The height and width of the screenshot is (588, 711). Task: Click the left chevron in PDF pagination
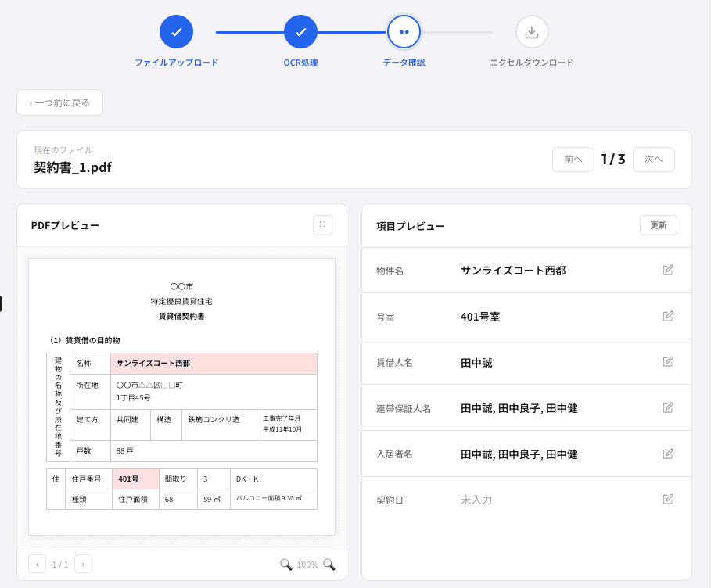pos(37,564)
